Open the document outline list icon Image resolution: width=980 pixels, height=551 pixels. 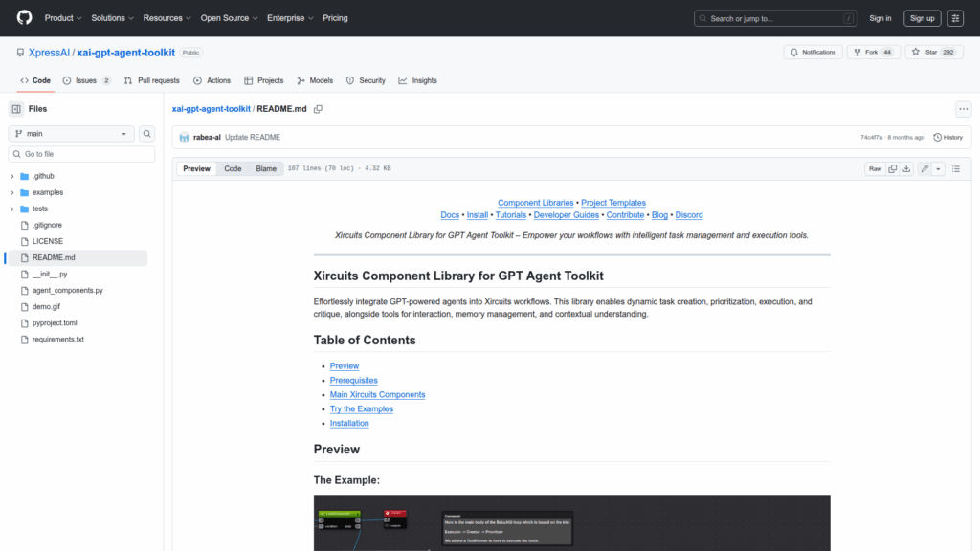click(x=955, y=168)
